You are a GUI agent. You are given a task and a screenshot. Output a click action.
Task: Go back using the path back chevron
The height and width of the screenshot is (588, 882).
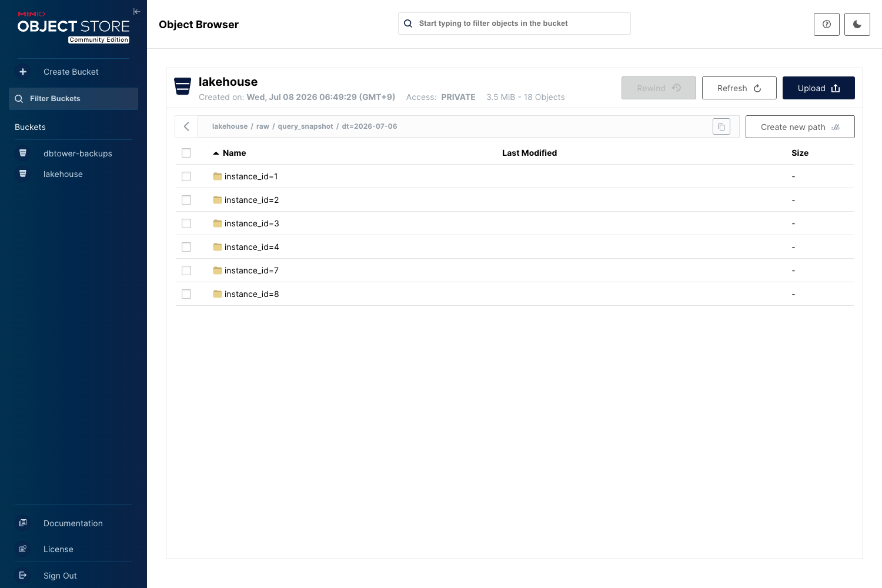coord(186,126)
